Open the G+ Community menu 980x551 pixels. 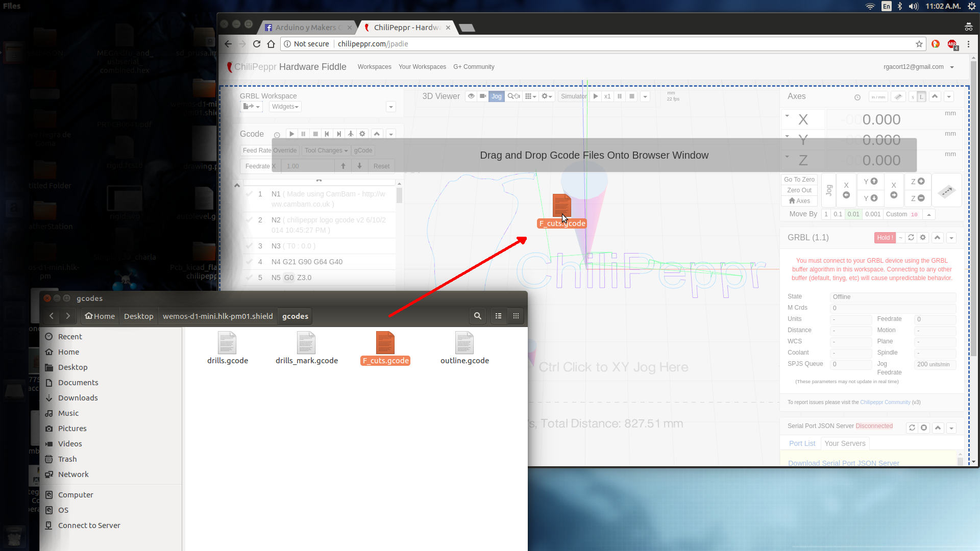click(x=474, y=67)
